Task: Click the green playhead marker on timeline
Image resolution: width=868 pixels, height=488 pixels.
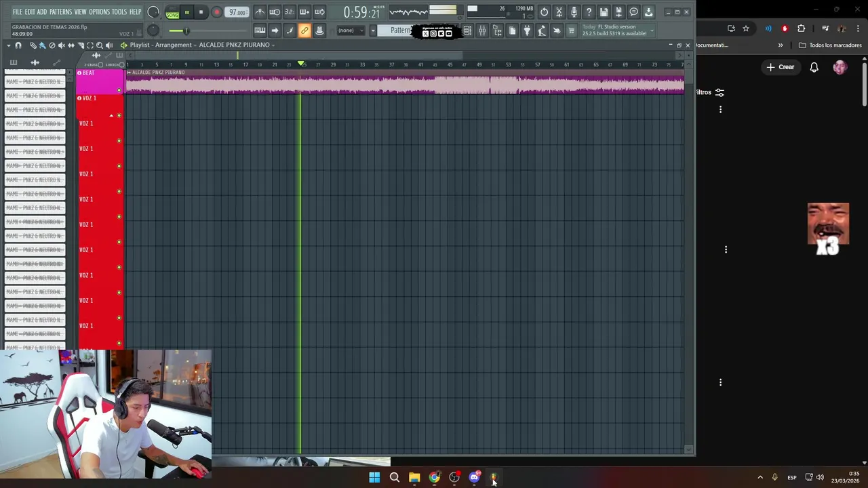Action: (301, 64)
